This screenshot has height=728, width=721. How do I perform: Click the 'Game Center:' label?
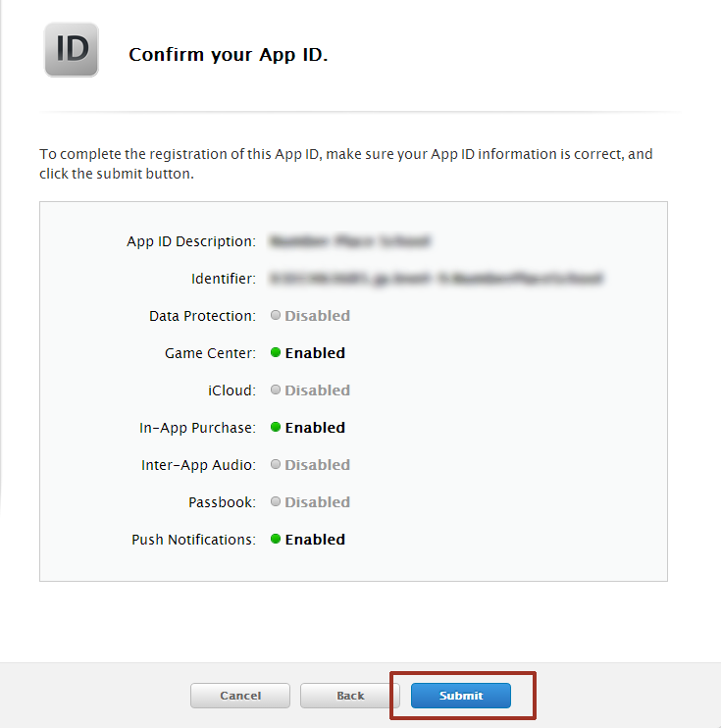click(x=210, y=353)
